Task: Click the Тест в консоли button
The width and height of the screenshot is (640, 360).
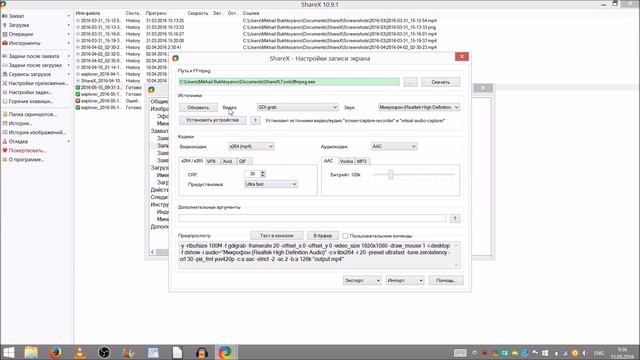Action: tap(276, 236)
